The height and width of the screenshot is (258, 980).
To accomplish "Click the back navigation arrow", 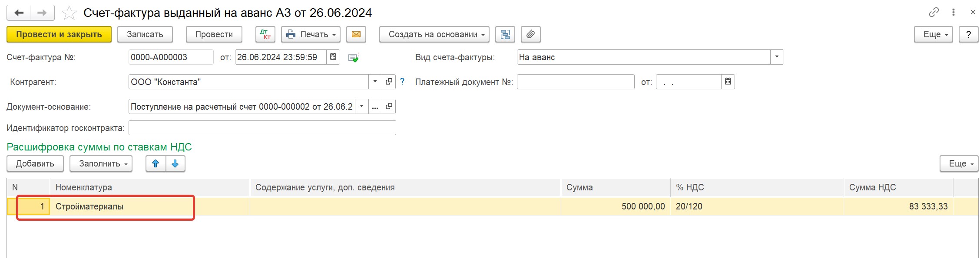I will pyautogui.click(x=19, y=13).
